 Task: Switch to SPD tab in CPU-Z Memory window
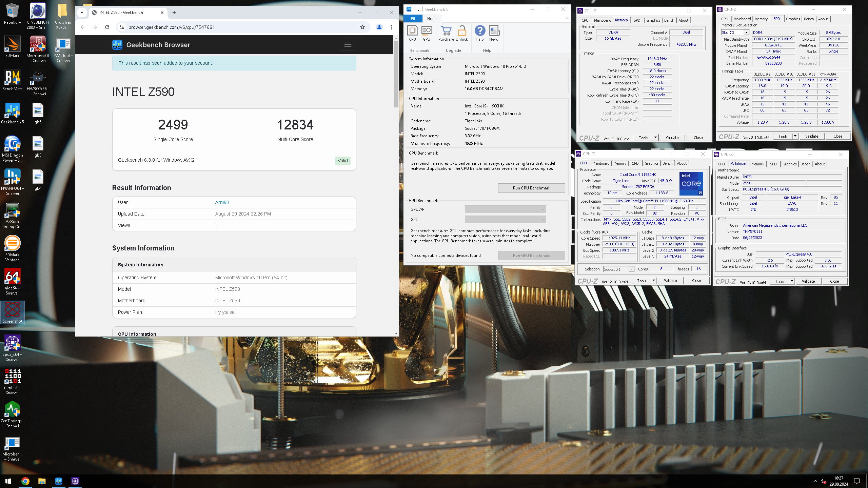pos(637,20)
